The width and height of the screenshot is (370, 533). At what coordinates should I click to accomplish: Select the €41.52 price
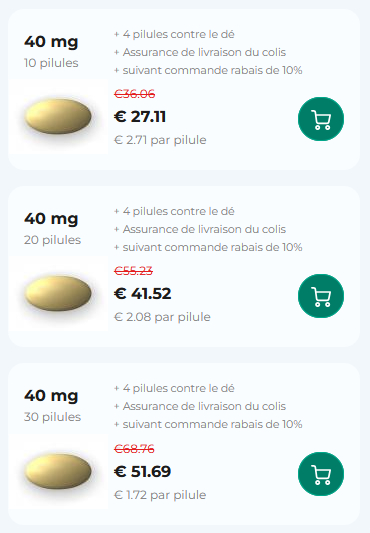coord(142,294)
